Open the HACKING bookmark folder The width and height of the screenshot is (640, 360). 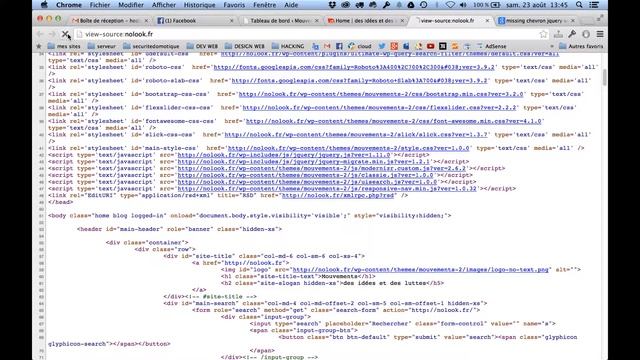coord(288,47)
